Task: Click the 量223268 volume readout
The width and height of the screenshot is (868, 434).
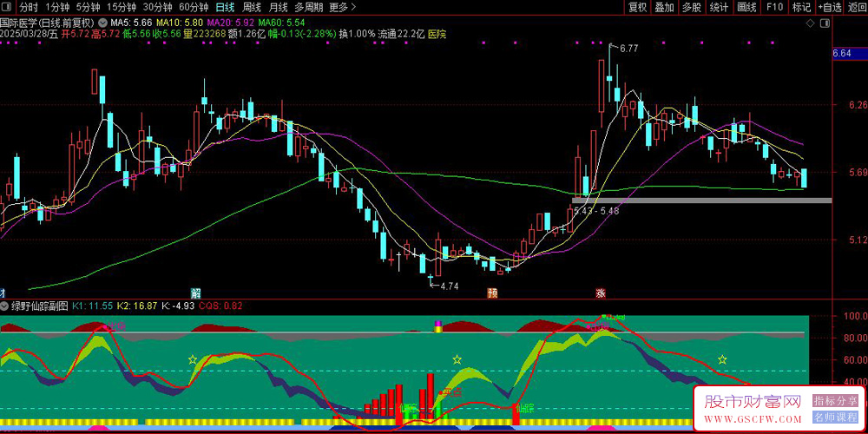Action: tap(206, 34)
